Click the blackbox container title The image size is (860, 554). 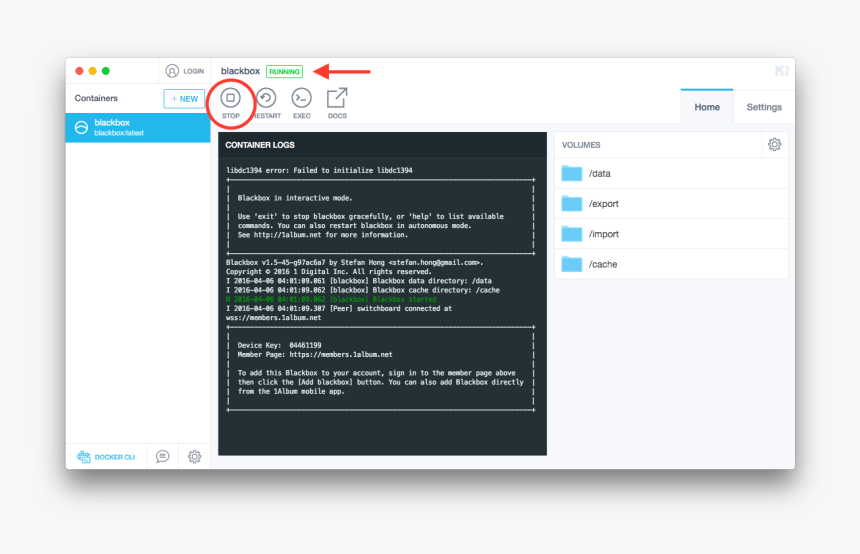click(x=240, y=71)
